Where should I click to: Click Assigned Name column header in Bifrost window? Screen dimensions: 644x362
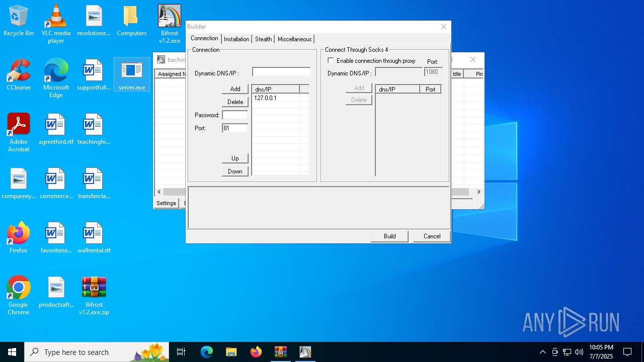tap(171, 74)
